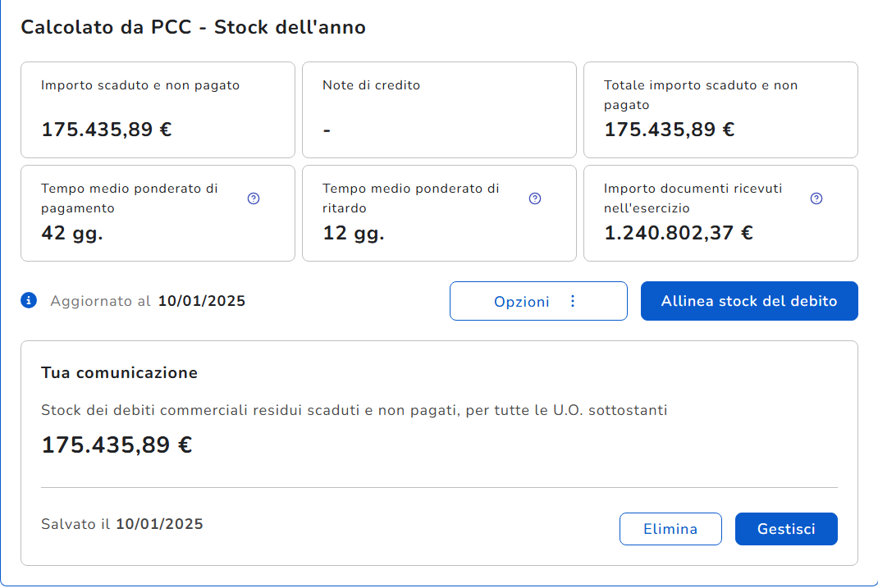The height and width of the screenshot is (588, 878).
Task: Open Gestisci for your communication
Action: 786,529
